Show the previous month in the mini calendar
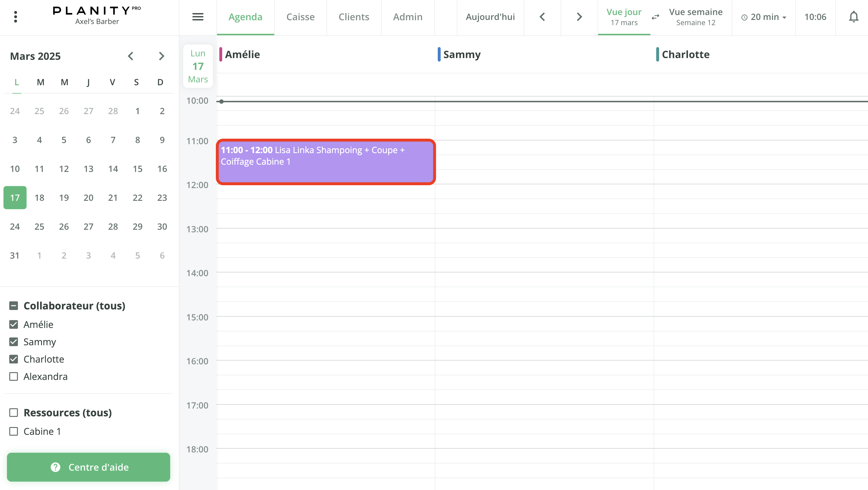The width and height of the screenshot is (868, 490). pos(131,56)
